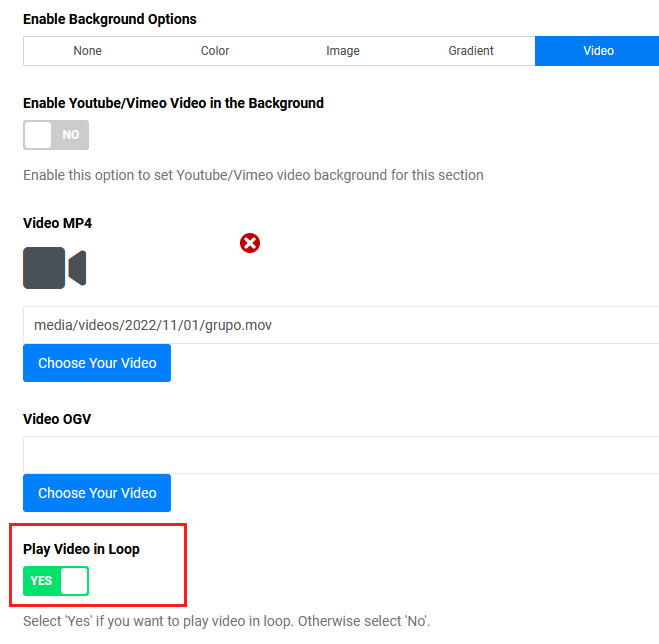Remove the MP4 video with the red X icon

tap(250, 242)
